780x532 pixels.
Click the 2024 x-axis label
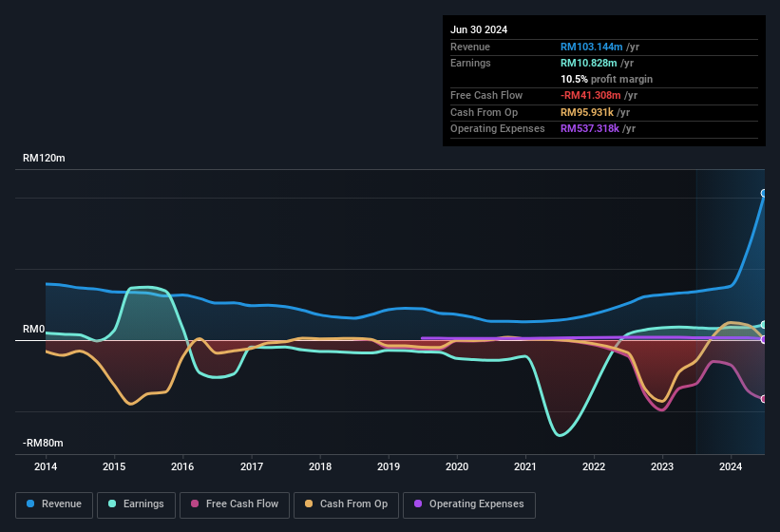[x=731, y=466]
